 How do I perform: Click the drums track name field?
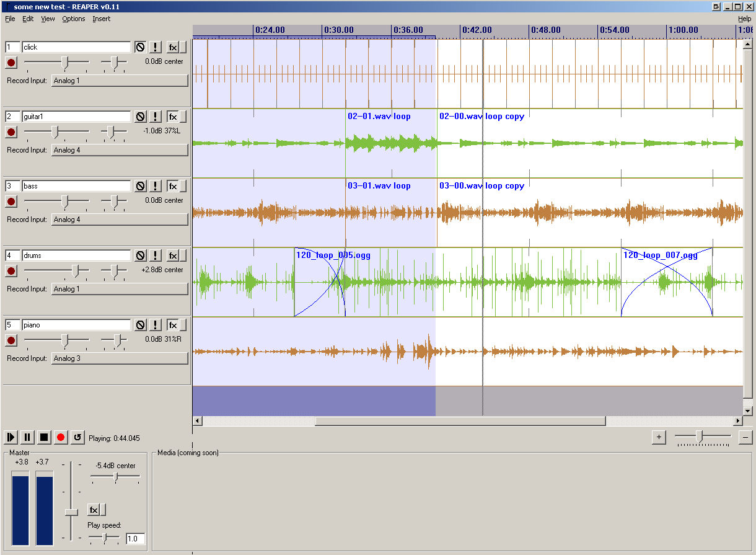pos(76,255)
